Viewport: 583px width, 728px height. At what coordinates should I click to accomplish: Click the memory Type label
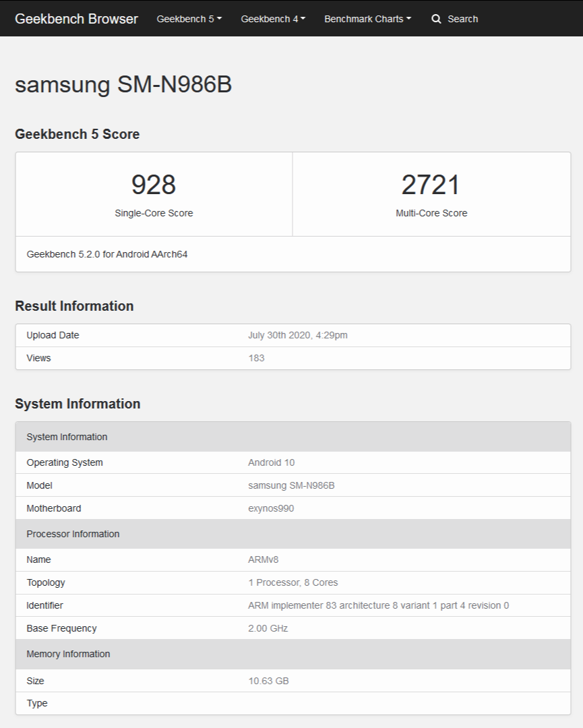pos(36,703)
